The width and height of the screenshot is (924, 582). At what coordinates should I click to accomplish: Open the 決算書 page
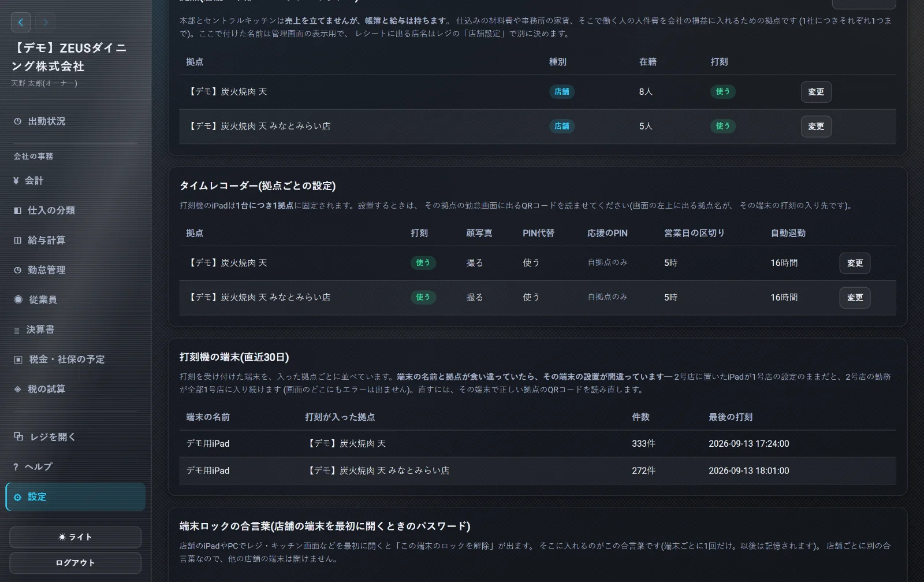coord(75,329)
